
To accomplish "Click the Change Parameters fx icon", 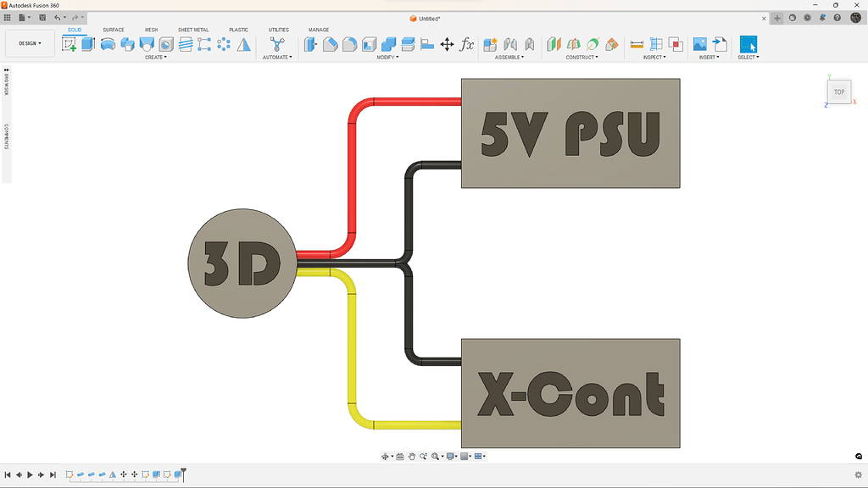I will click(468, 45).
